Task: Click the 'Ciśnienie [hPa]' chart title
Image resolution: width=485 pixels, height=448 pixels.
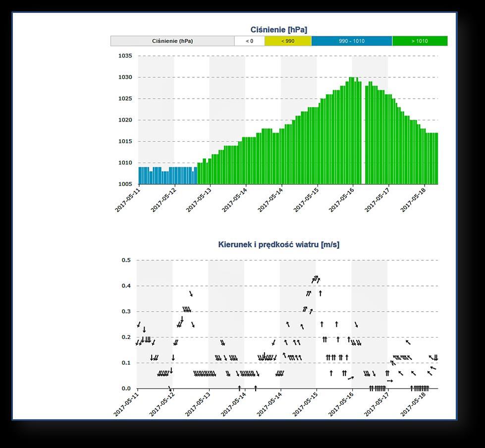Action: (279, 30)
